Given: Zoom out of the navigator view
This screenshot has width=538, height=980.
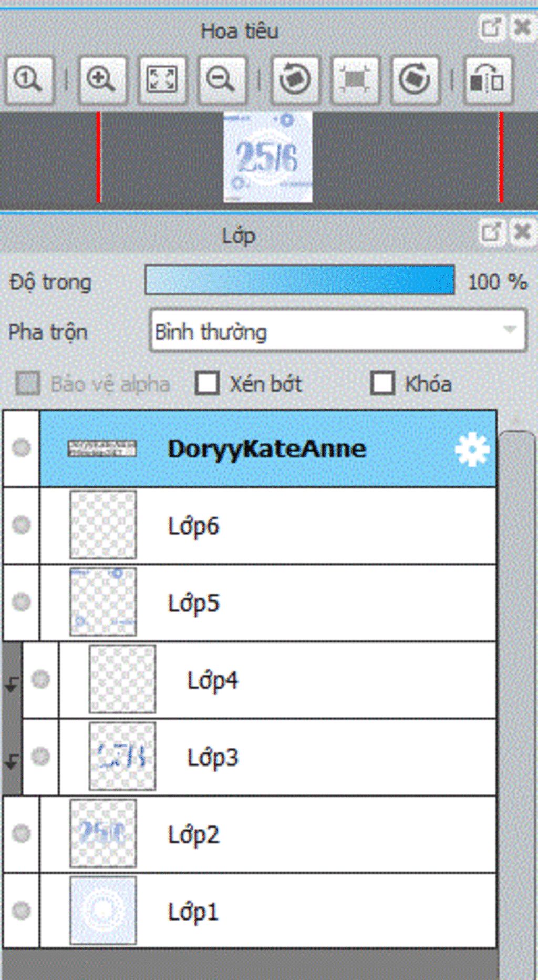Looking at the screenshot, I should 221,80.
